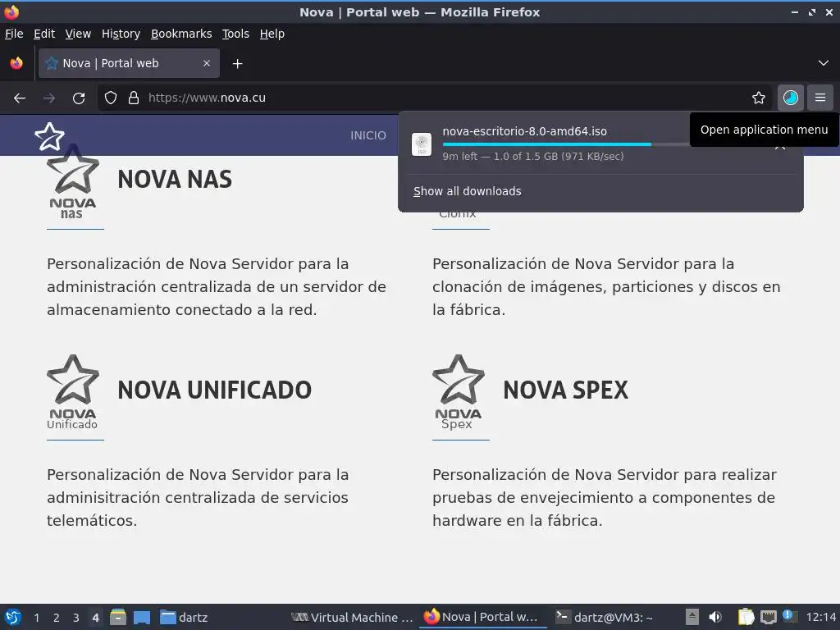The image size is (840, 630).
Task: Open the update notification tray icon
Action: pos(789,616)
